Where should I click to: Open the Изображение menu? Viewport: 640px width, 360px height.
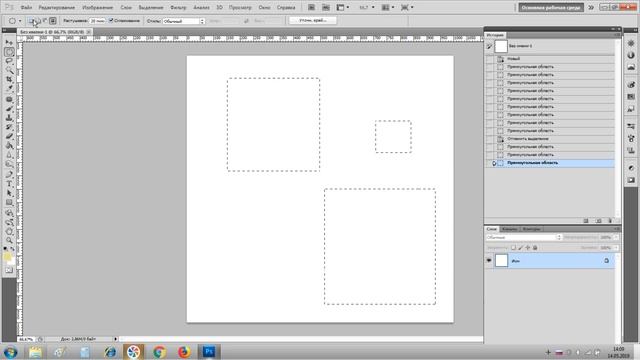98,7
